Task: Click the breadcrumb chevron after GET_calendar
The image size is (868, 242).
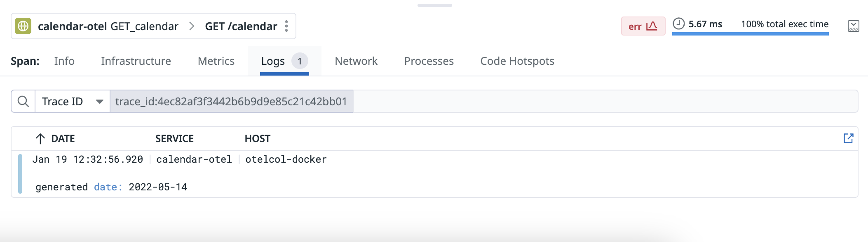Action: [192, 26]
